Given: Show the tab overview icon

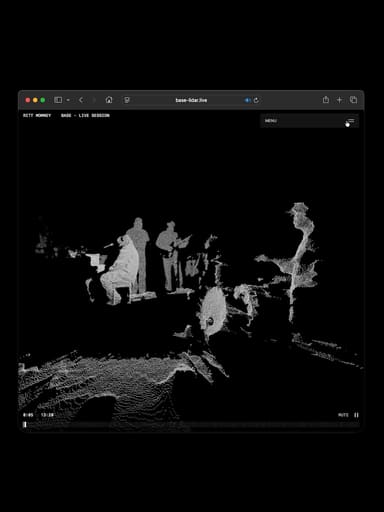Looking at the screenshot, I should [x=353, y=100].
